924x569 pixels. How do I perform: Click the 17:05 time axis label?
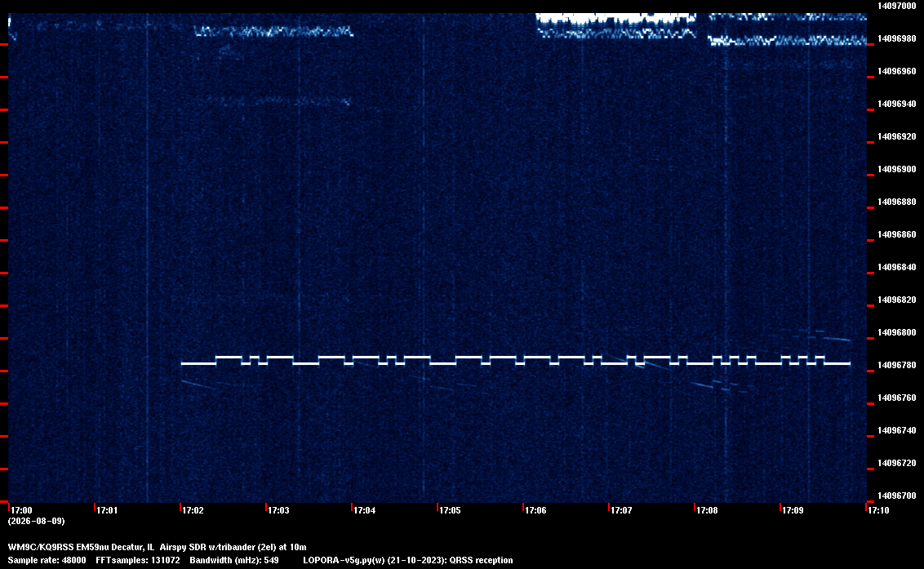[x=451, y=510]
